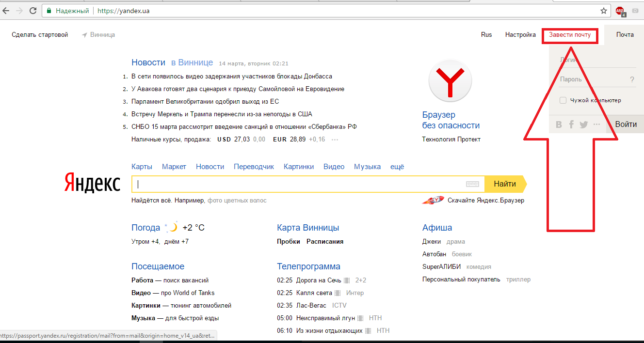
Task: Open the Картинки service tab
Action: pyautogui.click(x=299, y=167)
